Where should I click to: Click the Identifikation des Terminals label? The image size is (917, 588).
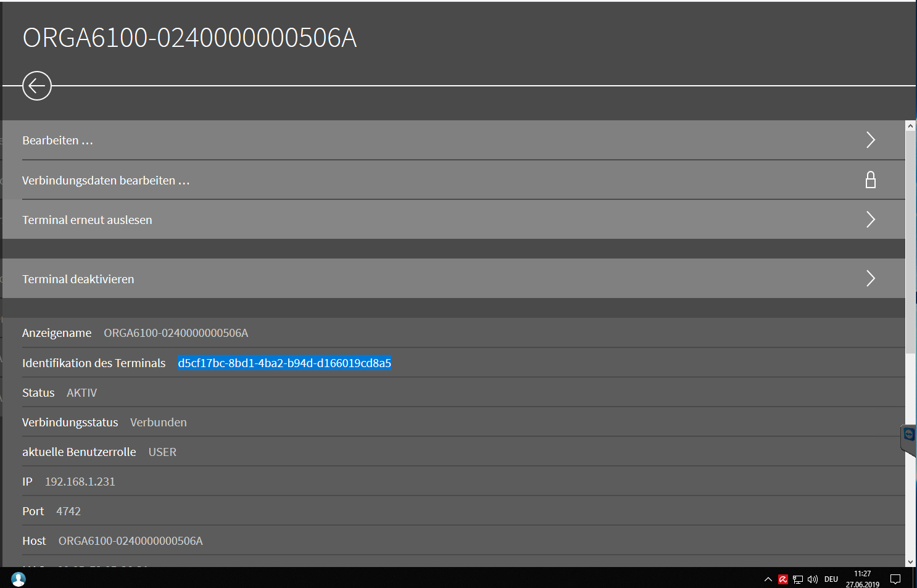94,363
